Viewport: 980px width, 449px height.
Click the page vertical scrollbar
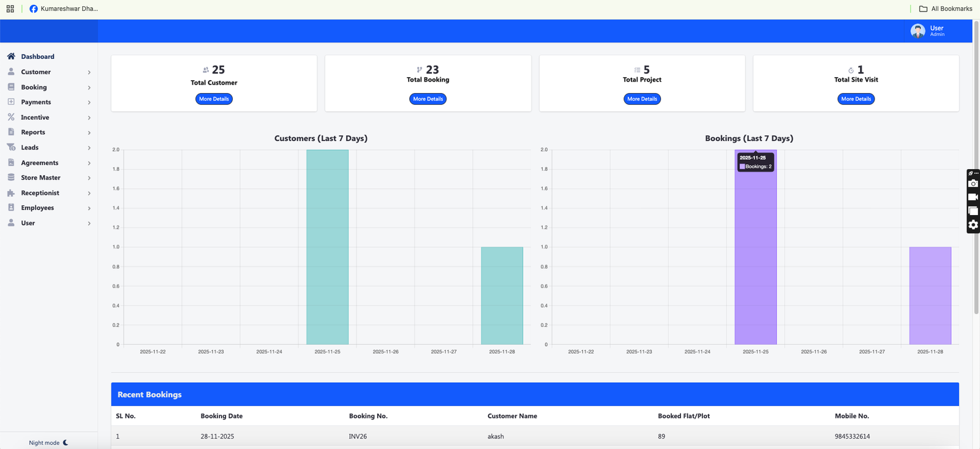point(976,184)
